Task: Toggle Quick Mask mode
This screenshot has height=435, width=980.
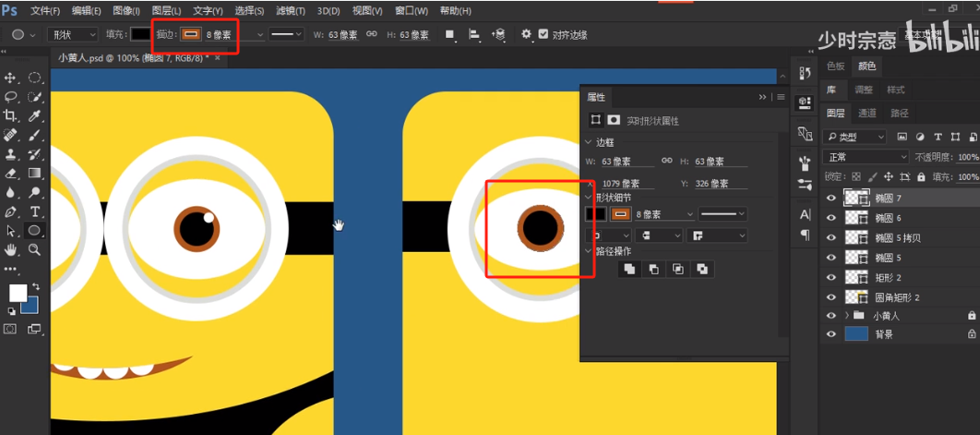Action: click(10, 329)
